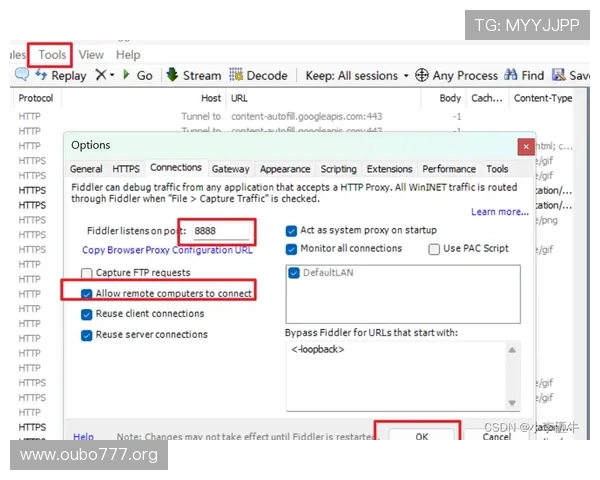Open the Tools tab in Options
This screenshot has height=480, width=600.
pos(497,169)
